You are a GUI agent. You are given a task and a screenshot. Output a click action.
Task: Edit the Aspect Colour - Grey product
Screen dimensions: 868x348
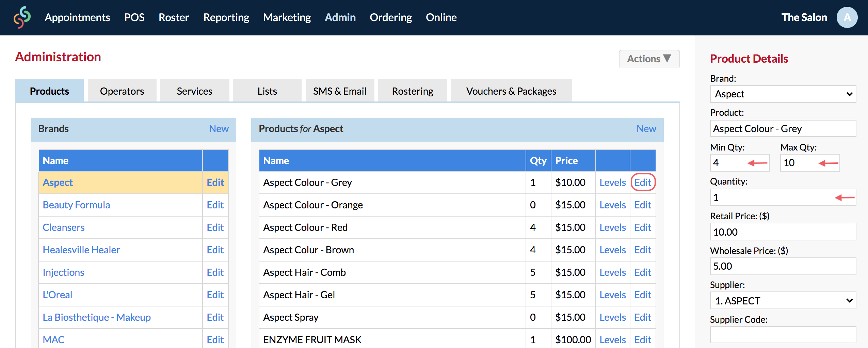click(x=643, y=183)
